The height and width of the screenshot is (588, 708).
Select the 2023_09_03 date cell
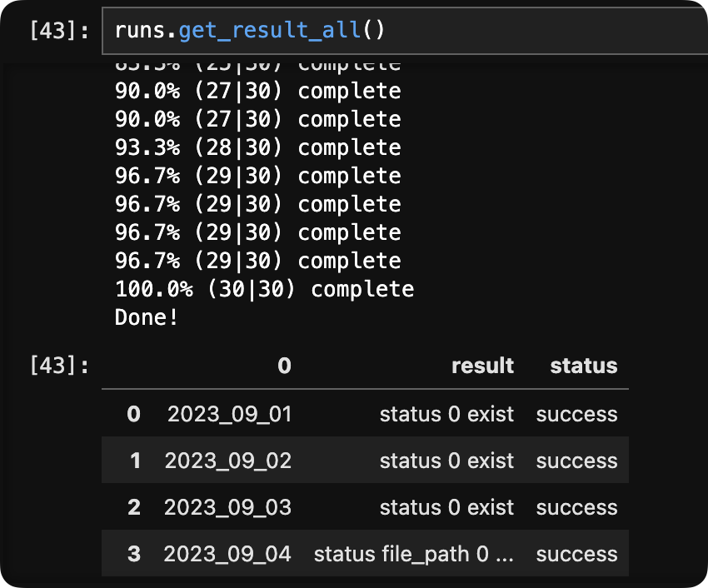point(227,507)
